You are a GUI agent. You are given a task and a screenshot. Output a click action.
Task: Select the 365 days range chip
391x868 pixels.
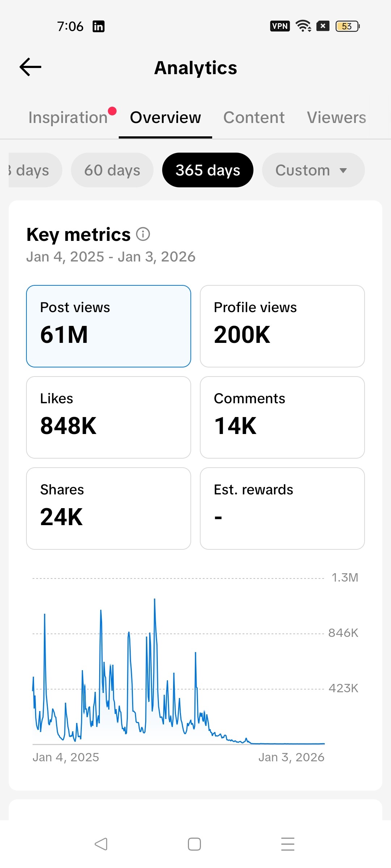pyautogui.click(x=208, y=170)
